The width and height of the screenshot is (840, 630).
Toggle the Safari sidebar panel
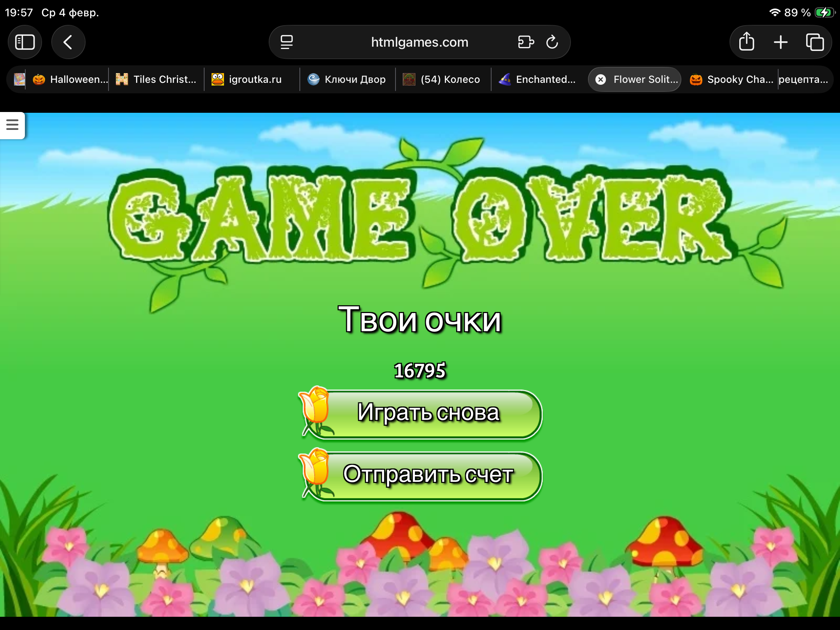coord(25,42)
